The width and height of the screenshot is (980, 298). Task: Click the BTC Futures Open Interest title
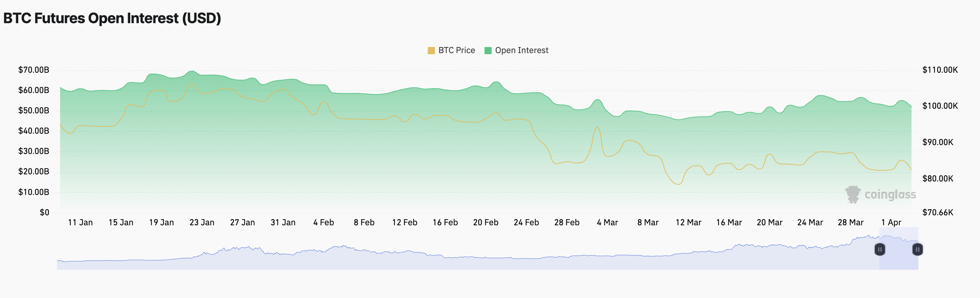112,18
